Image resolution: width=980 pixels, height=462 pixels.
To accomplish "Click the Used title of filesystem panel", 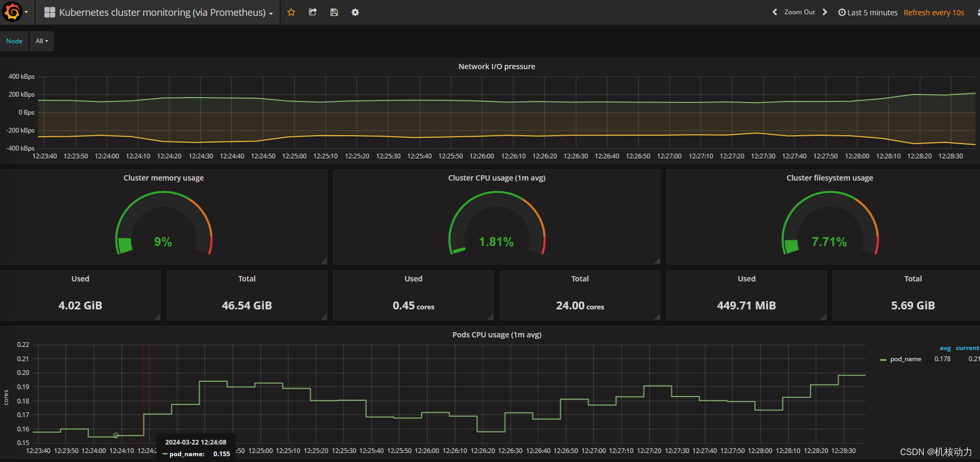I will [x=747, y=279].
